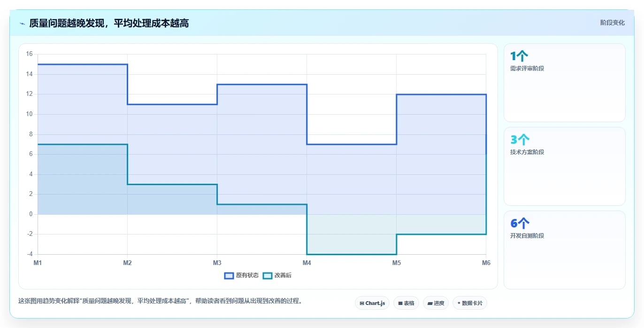Click the -4 y-axis tick label

click(x=29, y=254)
